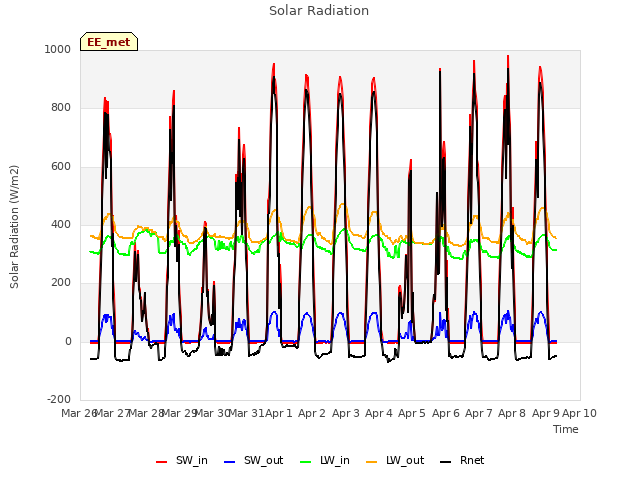Click the EE_met annotation box
This screenshot has height=480, width=640.
[109, 42]
